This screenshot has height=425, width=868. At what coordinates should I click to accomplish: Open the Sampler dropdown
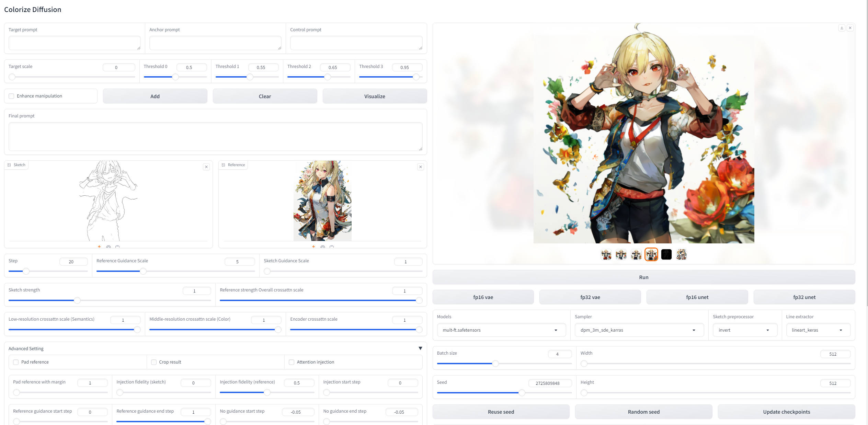pos(639,330)
